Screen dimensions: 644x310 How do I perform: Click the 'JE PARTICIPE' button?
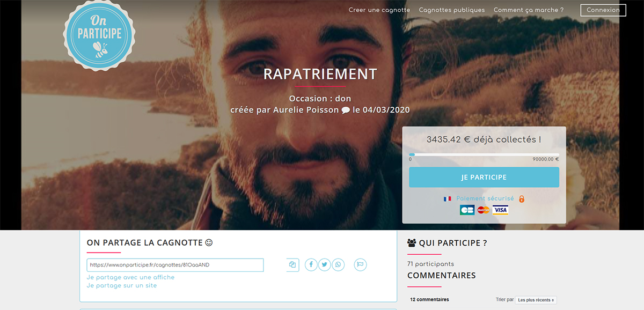(484, 178)
